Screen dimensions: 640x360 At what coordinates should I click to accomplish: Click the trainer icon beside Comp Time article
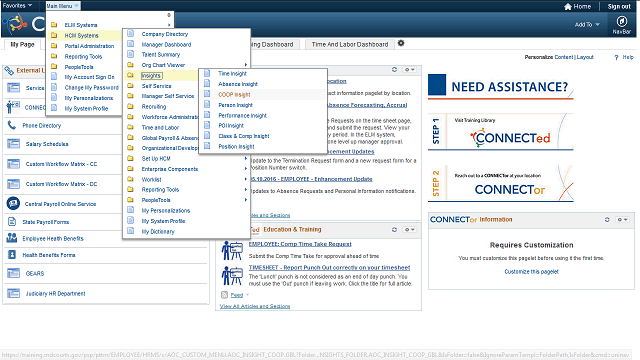point(231,250)
